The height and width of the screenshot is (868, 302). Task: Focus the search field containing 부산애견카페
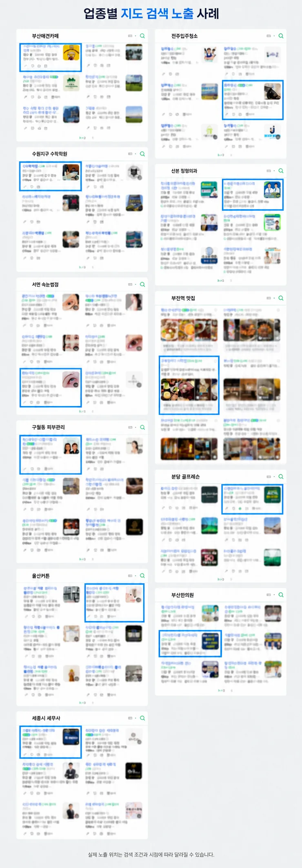[x=82, y=36]
